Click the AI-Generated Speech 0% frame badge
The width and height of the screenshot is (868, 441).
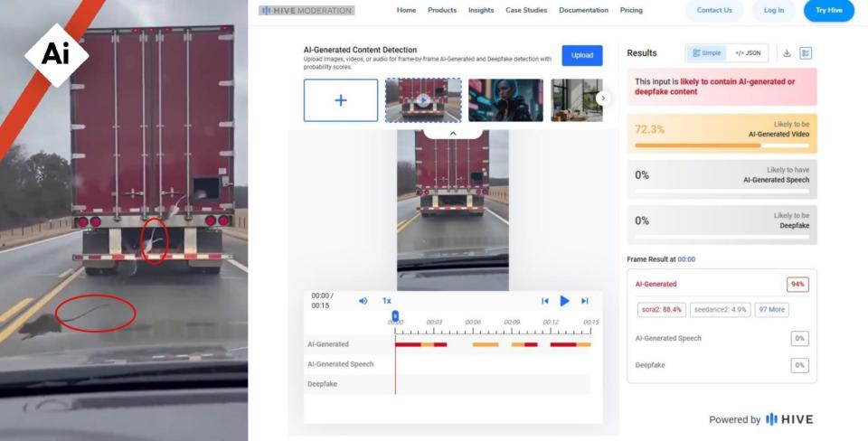pos(799,339)
